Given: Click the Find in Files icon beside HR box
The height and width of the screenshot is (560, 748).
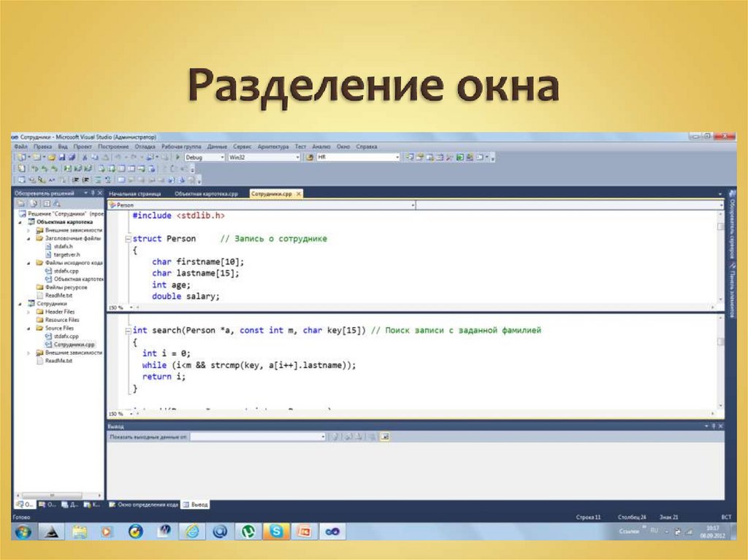Looking at the screenshot, I should 310,157.
